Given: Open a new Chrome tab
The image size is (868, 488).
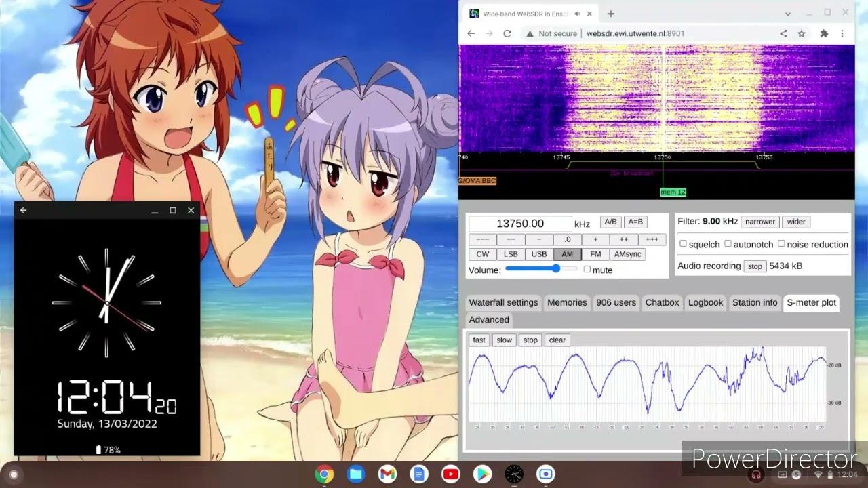Looking at the screenshot, I should [611, 14].
